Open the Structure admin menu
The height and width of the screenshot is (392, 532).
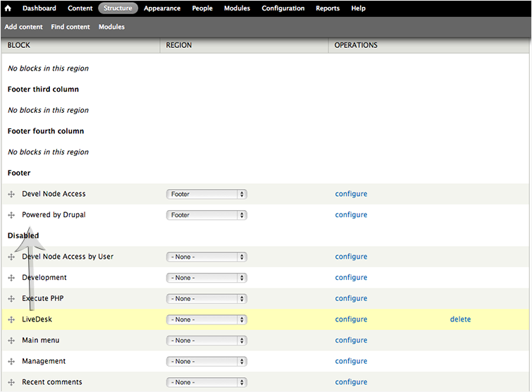(x=118, y=8)
